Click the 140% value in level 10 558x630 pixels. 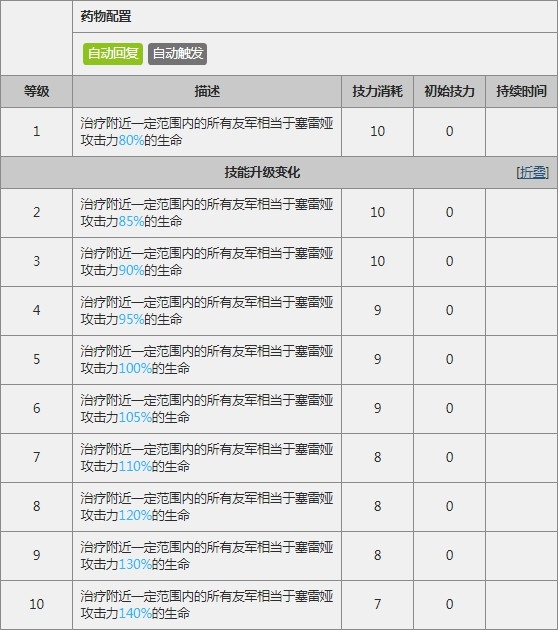pos(135,614)
